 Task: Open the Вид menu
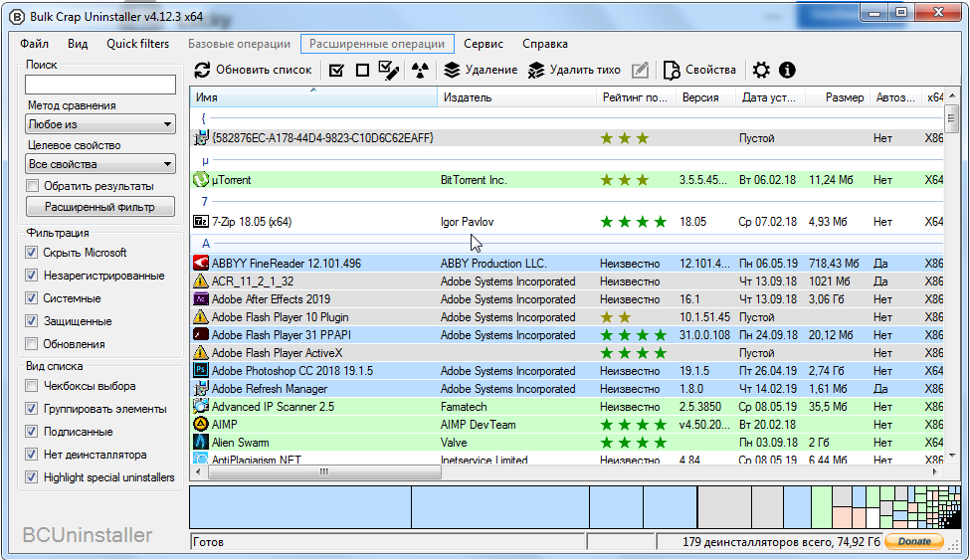tap(78, 44)
